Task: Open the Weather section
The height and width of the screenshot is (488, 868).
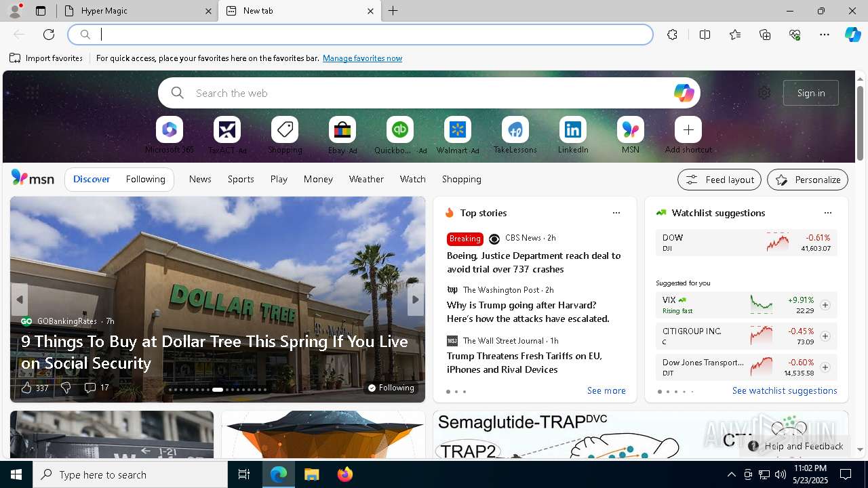Action: pyautogui.click(x=366, y=179)
